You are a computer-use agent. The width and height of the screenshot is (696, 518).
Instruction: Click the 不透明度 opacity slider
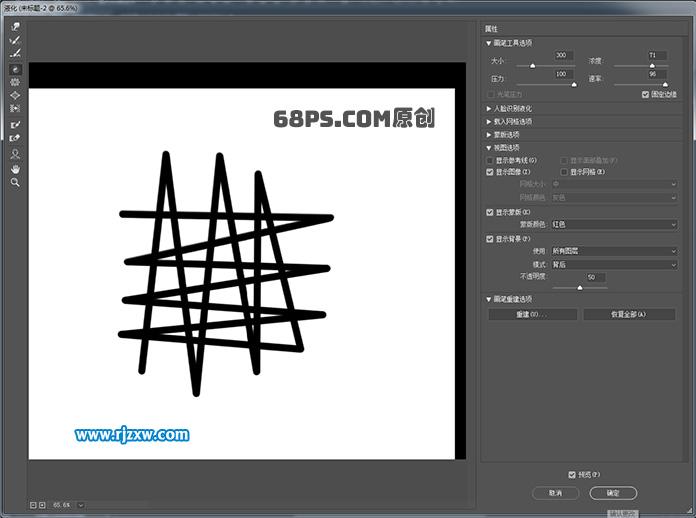(579, 288)
